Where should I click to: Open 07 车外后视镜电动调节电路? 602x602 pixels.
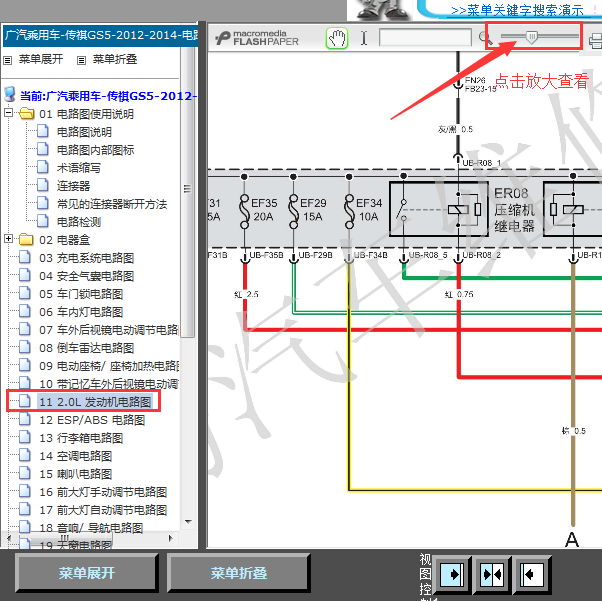click(x=109, y=330)
